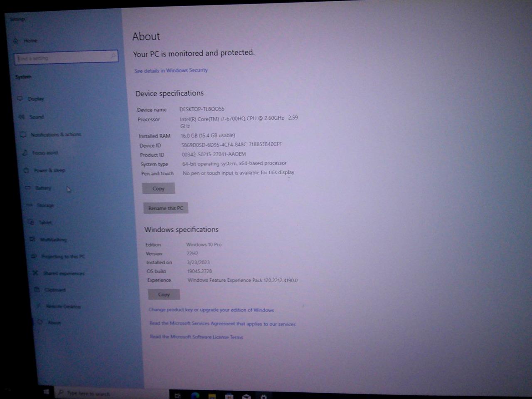
Task: Open Battery settings
Action: (x=39, y=188)
